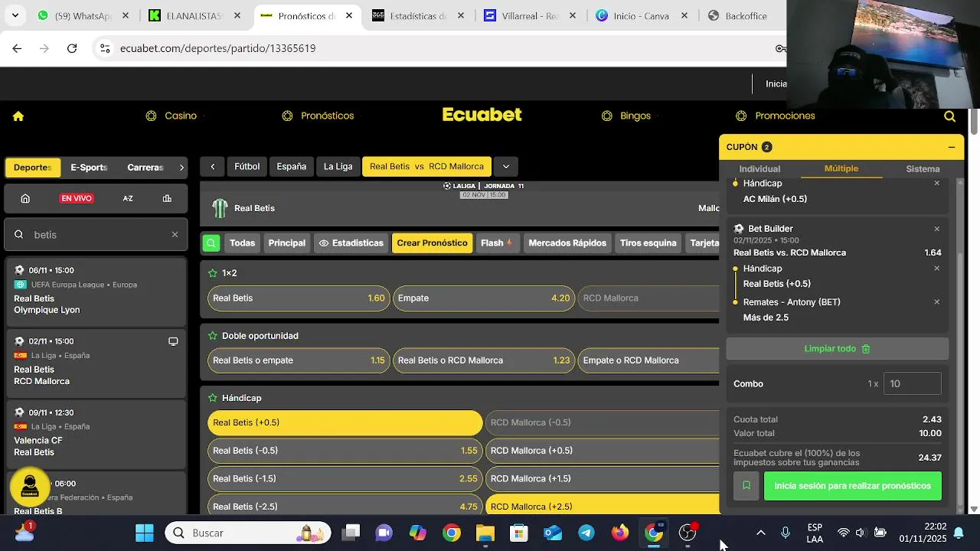Switch to the Sistema coupon tab
980x551 pixels.
[923, 169]
